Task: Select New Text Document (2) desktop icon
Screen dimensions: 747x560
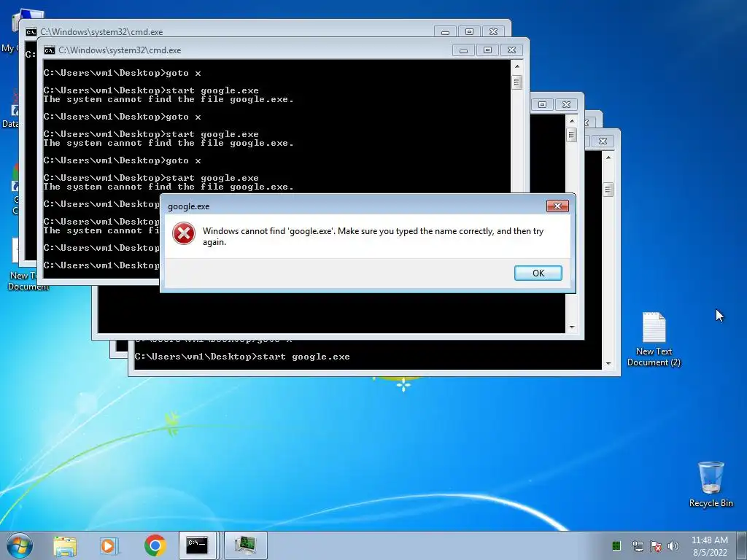Action: click(654, 340)
